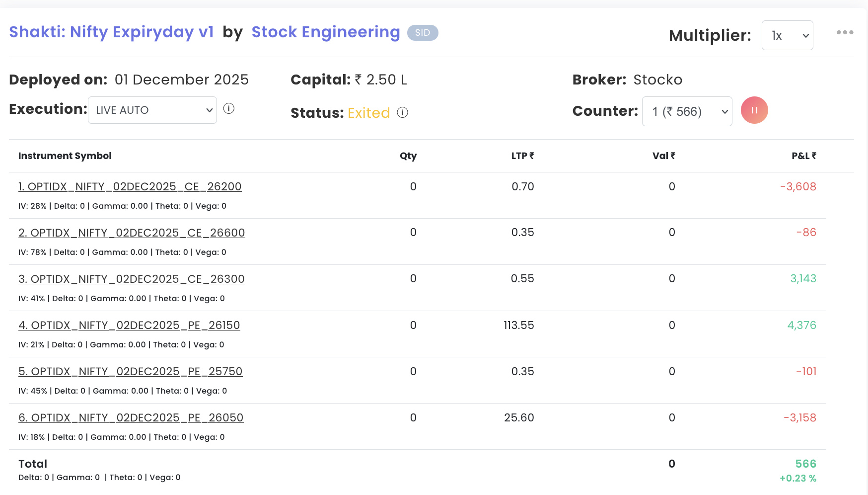Open the three-dots options menu
The height and width of the screenshot is (495, 868).
point(845,33)
